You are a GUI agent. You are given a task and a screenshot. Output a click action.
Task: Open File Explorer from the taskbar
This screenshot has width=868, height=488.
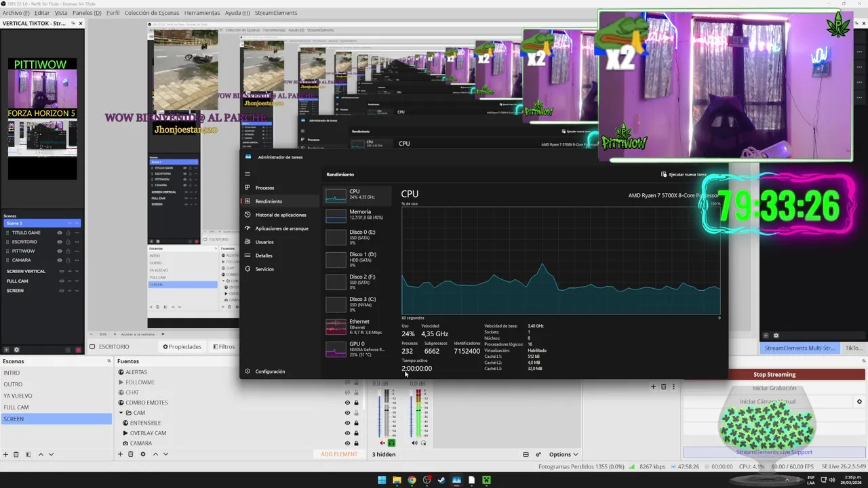click(397, 481)
